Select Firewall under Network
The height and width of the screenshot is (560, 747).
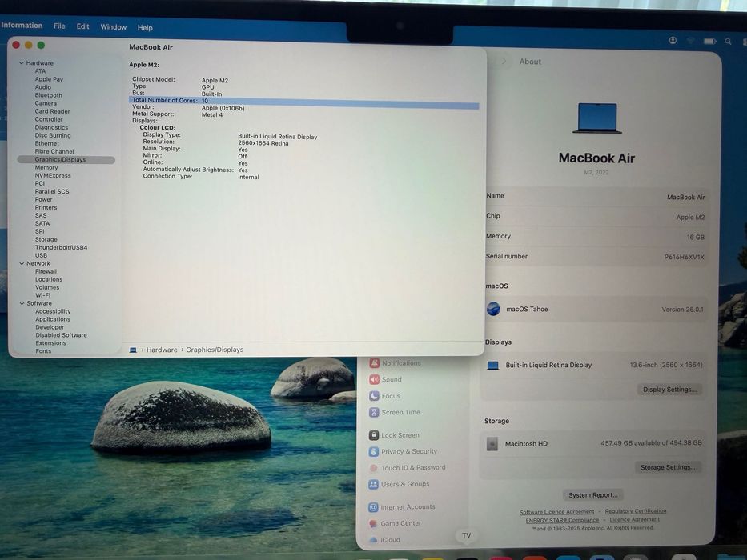coord(46,271)
